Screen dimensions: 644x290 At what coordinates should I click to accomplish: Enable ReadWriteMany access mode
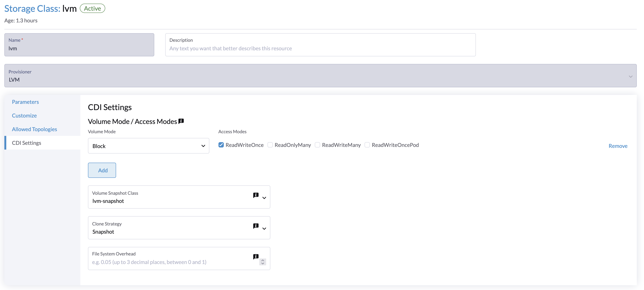[317, 145]
